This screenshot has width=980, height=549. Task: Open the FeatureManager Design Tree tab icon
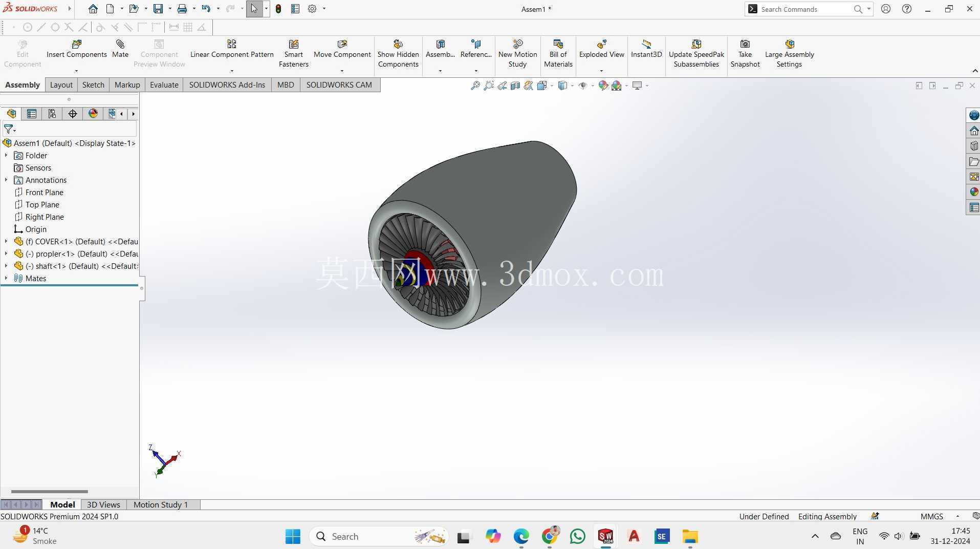pos(11,114)
